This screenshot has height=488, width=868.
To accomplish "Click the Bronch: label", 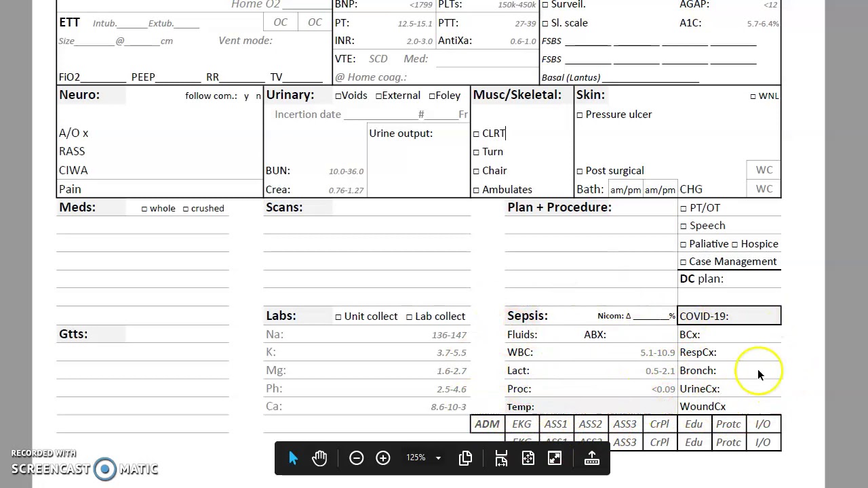I will (698, 371).
